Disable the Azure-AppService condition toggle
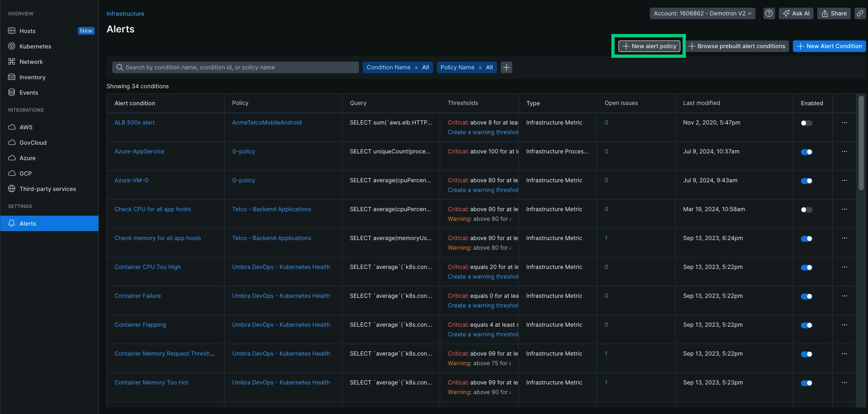The width and height of the screenshot is (868, 414). point(806,152)
